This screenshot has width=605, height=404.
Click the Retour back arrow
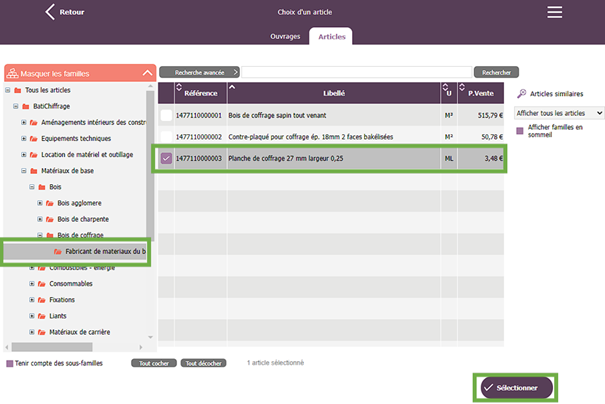[x=50, y=12]
